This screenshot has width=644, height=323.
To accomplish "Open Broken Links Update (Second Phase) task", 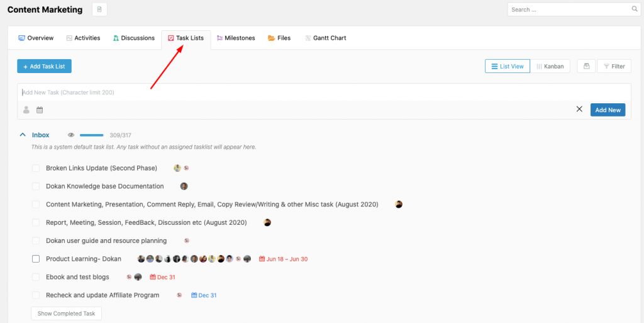I will pyautogui.click(x=101, y=168).
